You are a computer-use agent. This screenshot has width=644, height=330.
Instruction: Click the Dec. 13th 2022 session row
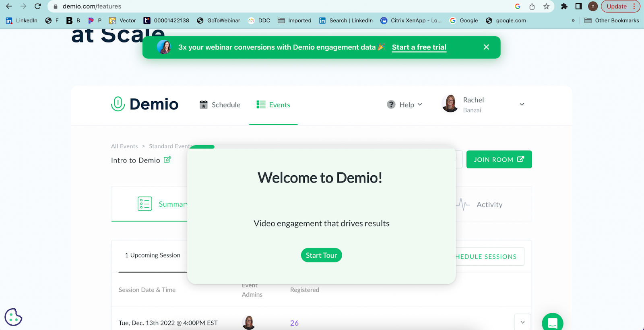coord(168,323)
